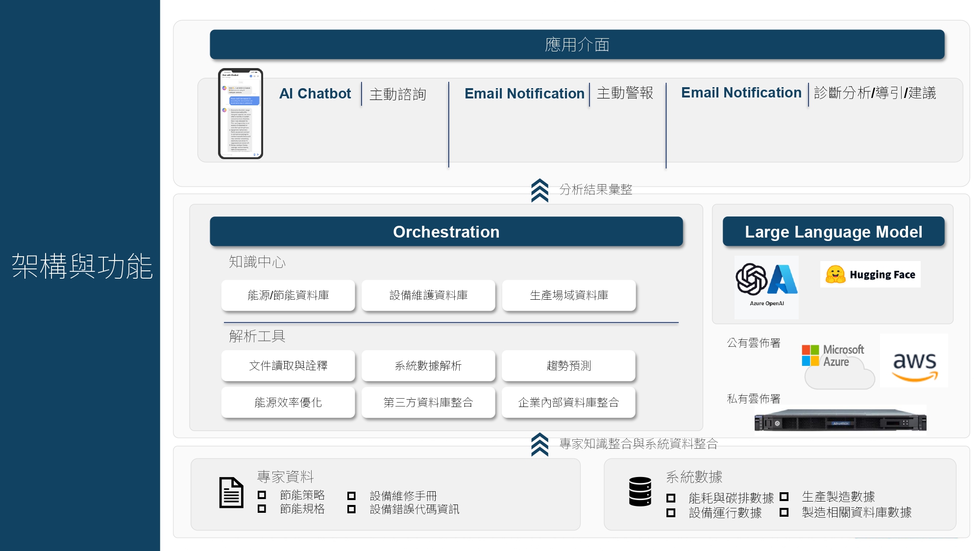
Task: Click the phone chatbot screenshot
Action: tap(241, 114)
